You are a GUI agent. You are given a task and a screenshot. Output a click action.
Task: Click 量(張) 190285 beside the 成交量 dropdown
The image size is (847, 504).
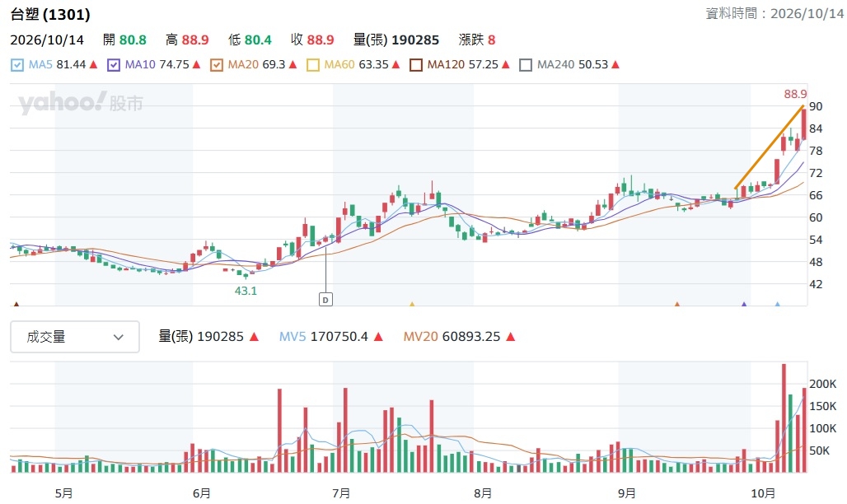[201, 337]
